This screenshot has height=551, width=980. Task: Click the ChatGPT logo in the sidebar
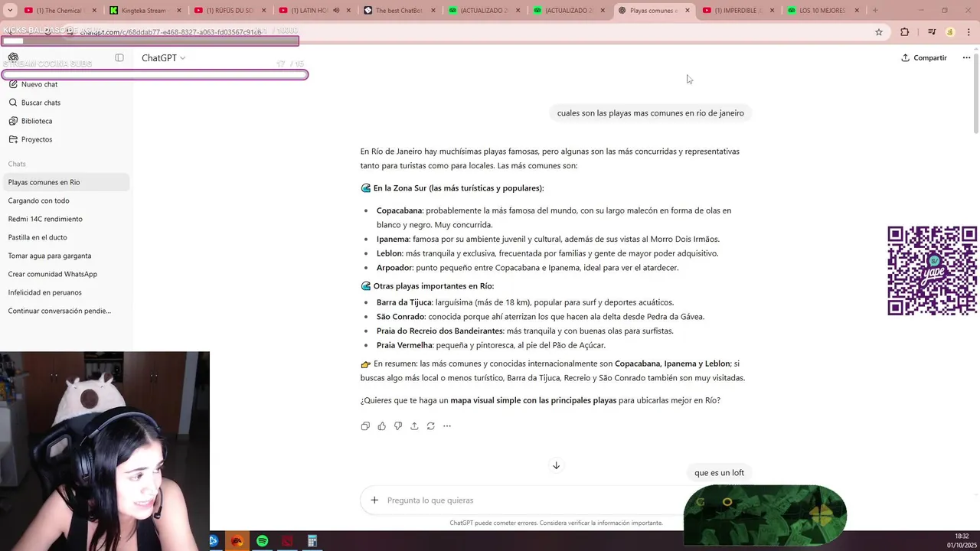pyautogui.click(x=13, y=57)
